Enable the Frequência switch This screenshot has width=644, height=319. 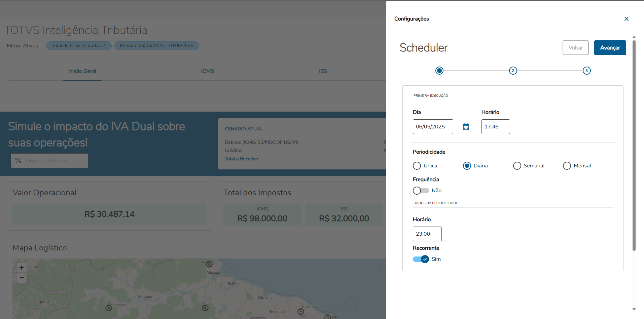pyautogui.click(x=421, y=191)
